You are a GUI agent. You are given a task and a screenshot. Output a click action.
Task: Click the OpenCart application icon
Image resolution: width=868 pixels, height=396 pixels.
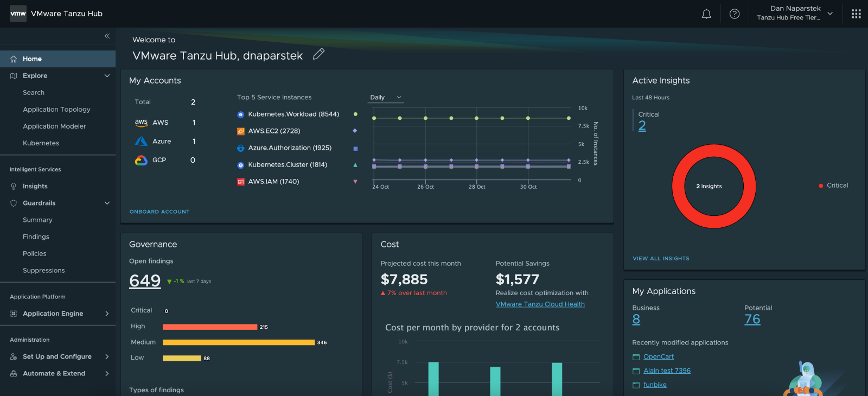(x=636, y=357)
